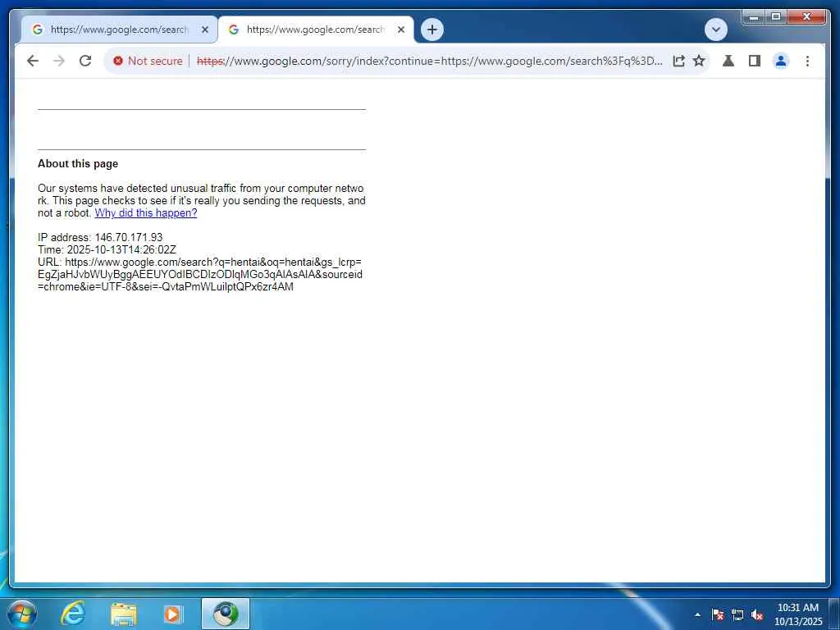Open the Chrome Labs flask icon
The height and width of the screenshot is (630, 840).
pyautogui.click(x=728, y=61)
